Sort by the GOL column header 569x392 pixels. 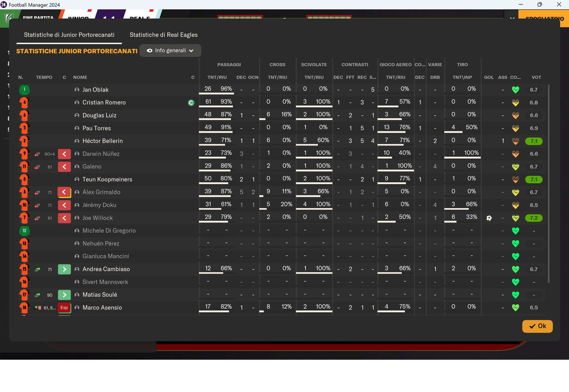(x=489, y=77)
